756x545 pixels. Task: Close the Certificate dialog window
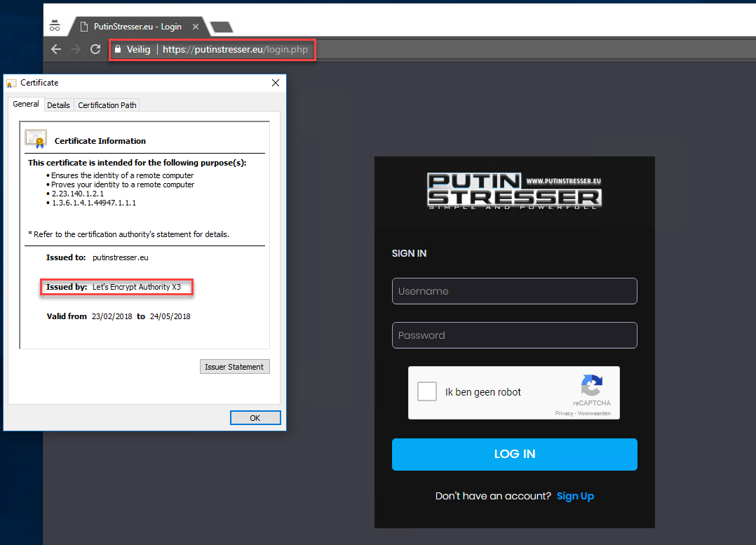(x=276, y=83)
